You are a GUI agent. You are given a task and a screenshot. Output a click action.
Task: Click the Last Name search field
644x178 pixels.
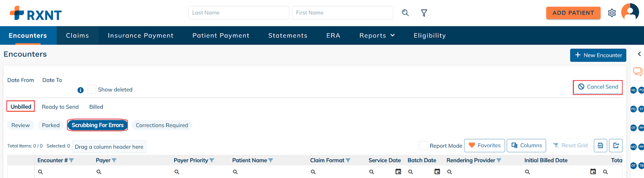[238, 13]
